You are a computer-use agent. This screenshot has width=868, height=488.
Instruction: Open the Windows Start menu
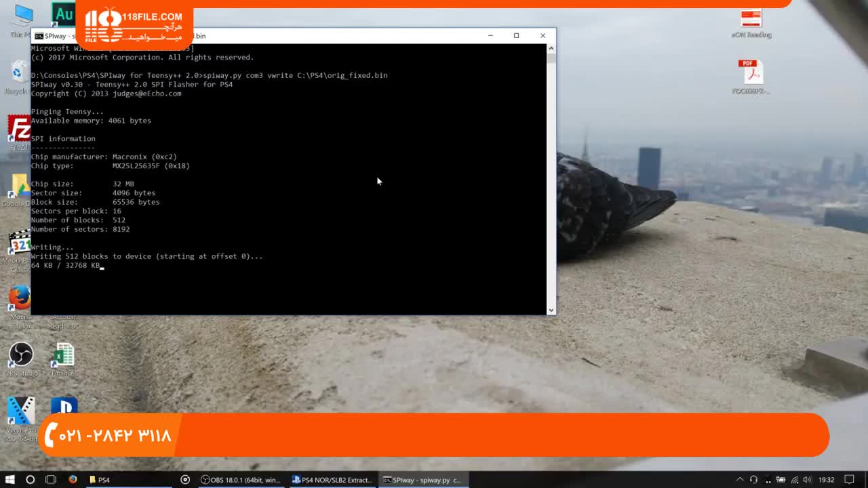tap(10, 480)
